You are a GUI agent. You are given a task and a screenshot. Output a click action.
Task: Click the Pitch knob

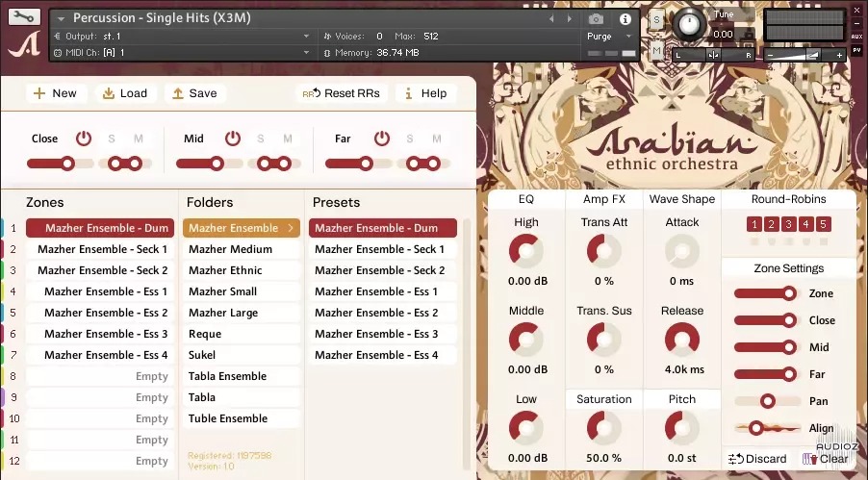point(682,428)
